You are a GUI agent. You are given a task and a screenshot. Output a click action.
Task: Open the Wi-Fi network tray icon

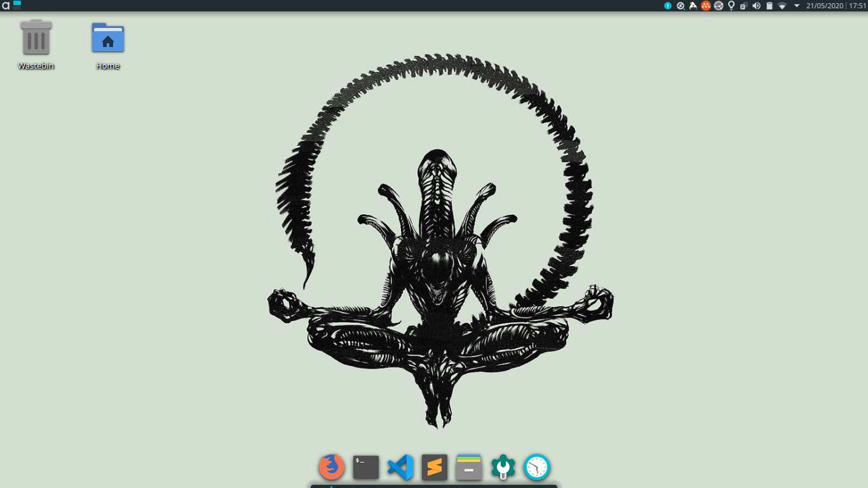(782, 6)
